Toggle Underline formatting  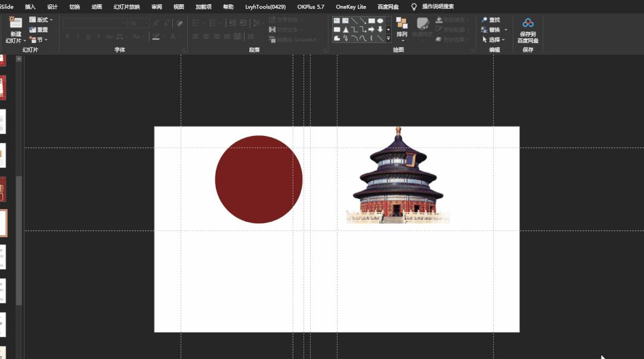coord(88,36)
